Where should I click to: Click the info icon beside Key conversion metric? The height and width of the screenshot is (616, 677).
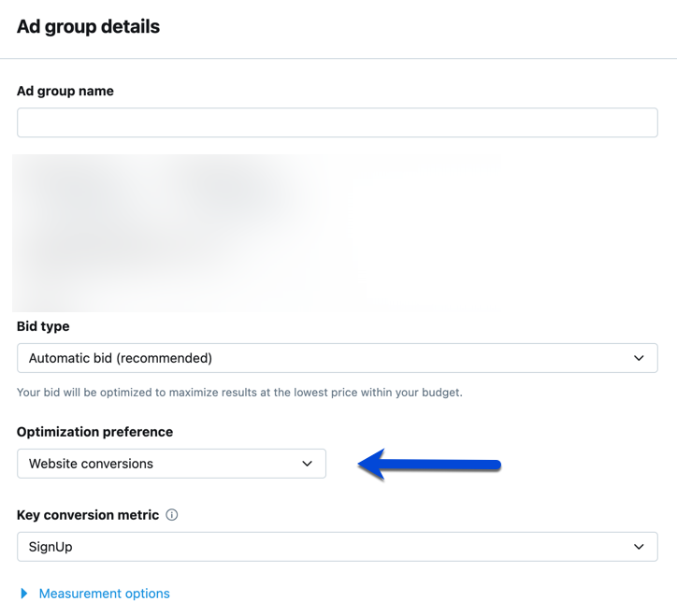pos(172,515)
